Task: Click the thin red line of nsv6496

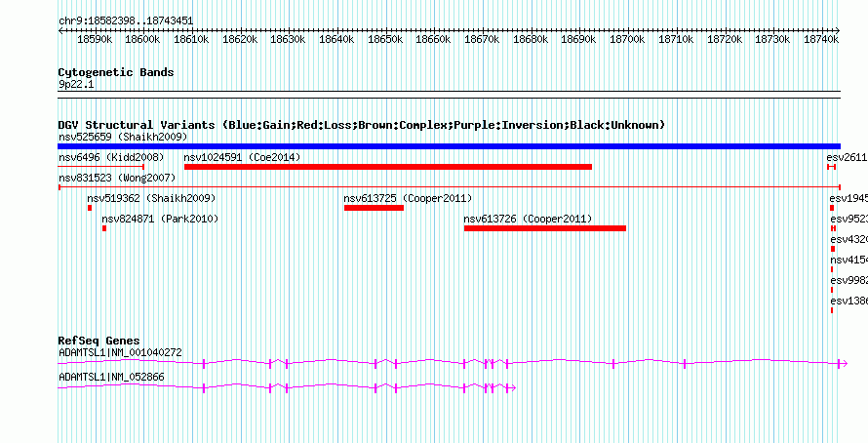Action: click(x=101, y=166)
